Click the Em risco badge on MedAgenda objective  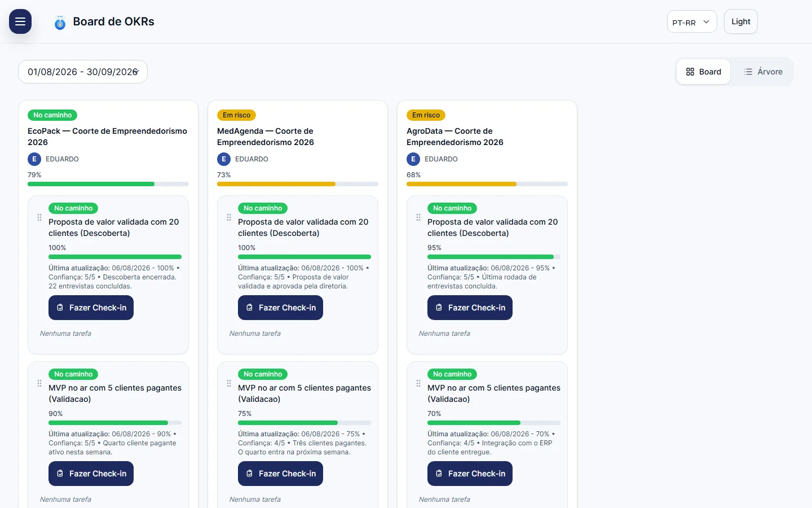(x=236, y=115)
